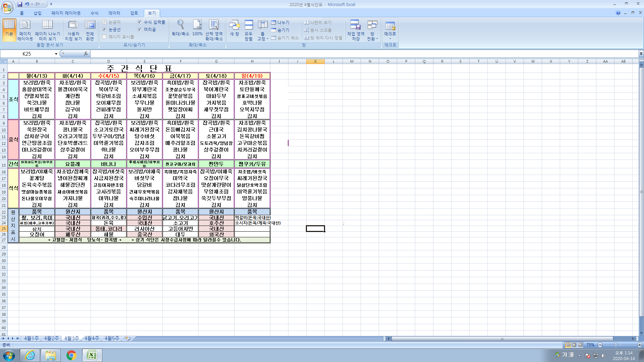The image size is (644, 362).
Task: Toggle the headings (머리글) checkbox
Action: tap(140, 29)
